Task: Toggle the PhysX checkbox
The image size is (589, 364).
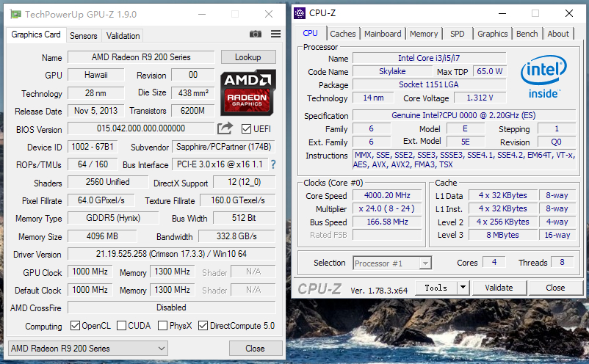Action: 162,325
